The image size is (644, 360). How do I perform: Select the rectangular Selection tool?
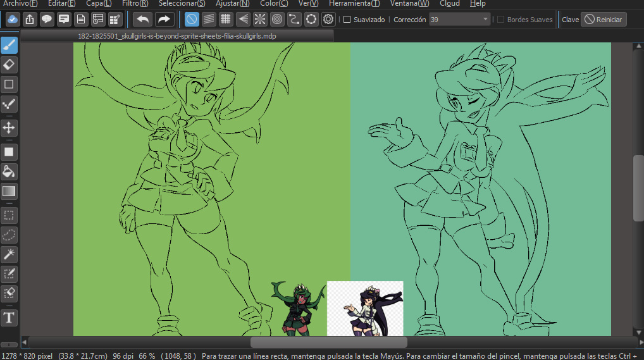pyautogui.click(x=9, y=215)
